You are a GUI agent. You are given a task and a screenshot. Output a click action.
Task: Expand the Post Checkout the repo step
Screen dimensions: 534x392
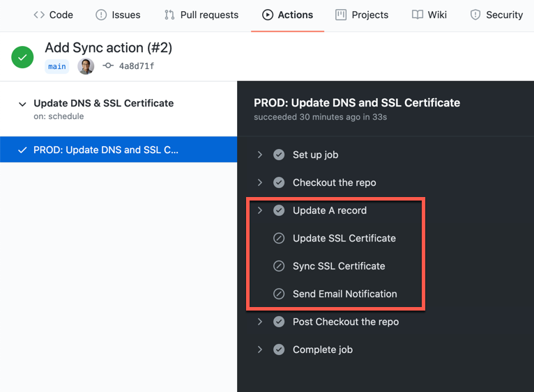[x=260, y=322]
